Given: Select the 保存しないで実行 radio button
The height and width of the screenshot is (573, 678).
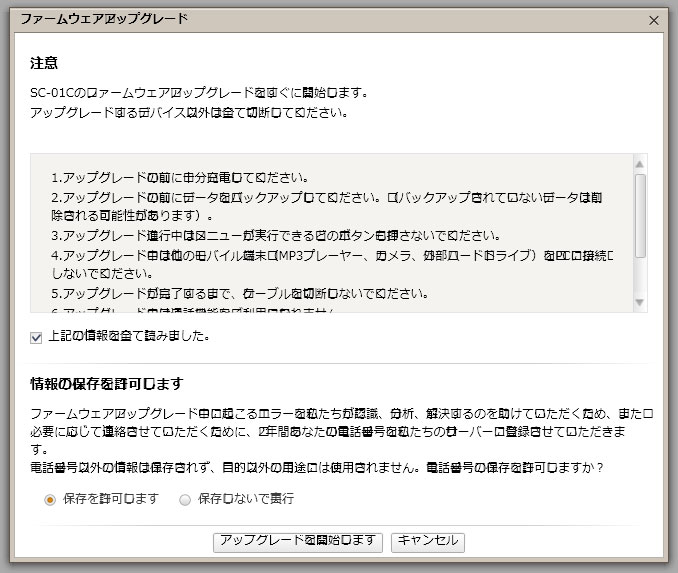Looking at the screenshot, I should pos(184,500).
